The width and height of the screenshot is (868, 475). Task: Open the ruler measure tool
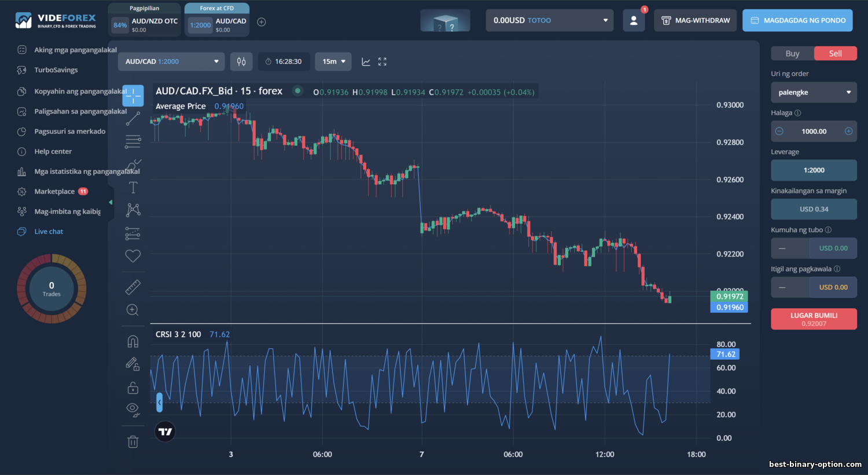click(x=133, y=287)
